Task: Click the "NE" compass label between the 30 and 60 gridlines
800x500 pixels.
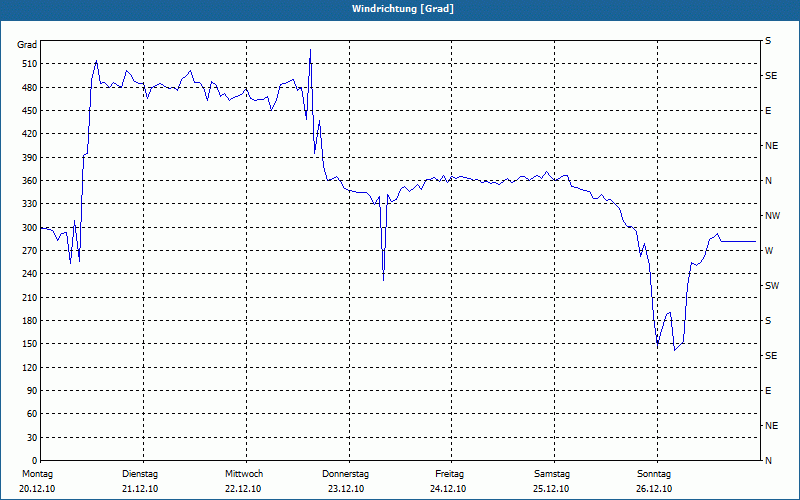Action: (771, 426)
